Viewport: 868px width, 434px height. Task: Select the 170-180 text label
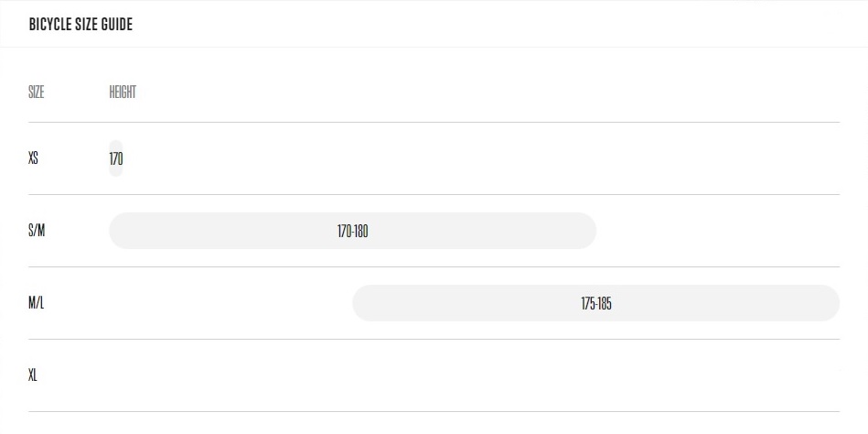click(x=353, y=231)
